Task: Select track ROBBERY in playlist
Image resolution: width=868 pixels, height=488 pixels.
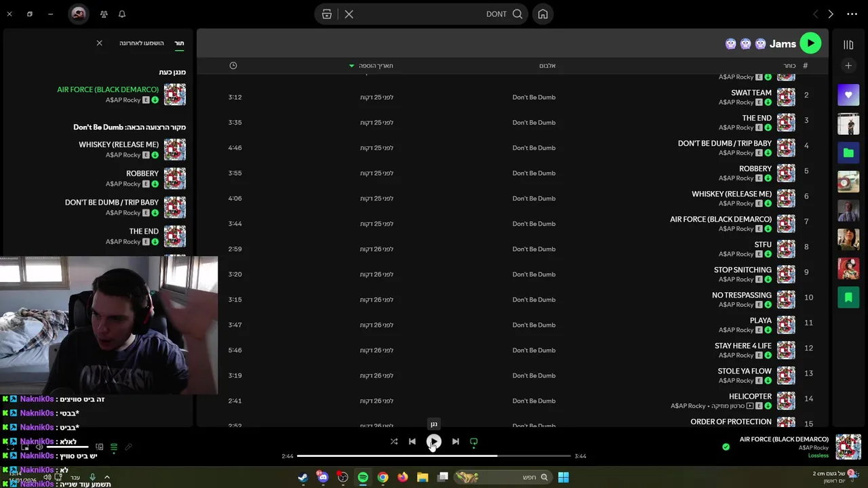Action: [755, 169]
